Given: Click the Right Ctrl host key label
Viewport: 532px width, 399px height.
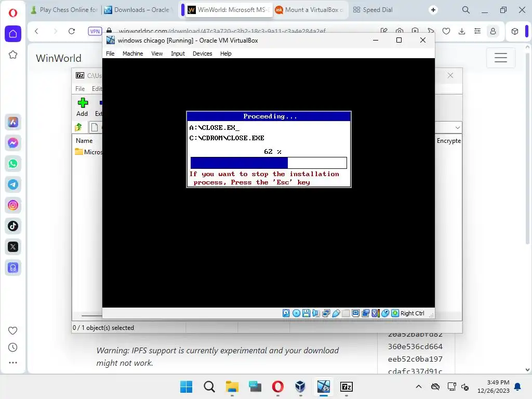Looking at the screenshot, I should click(412, 313).
